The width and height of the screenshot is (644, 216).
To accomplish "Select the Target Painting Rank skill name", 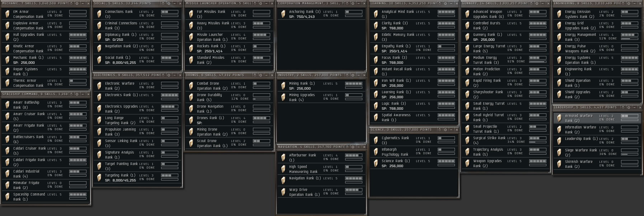I will point(121,166).
